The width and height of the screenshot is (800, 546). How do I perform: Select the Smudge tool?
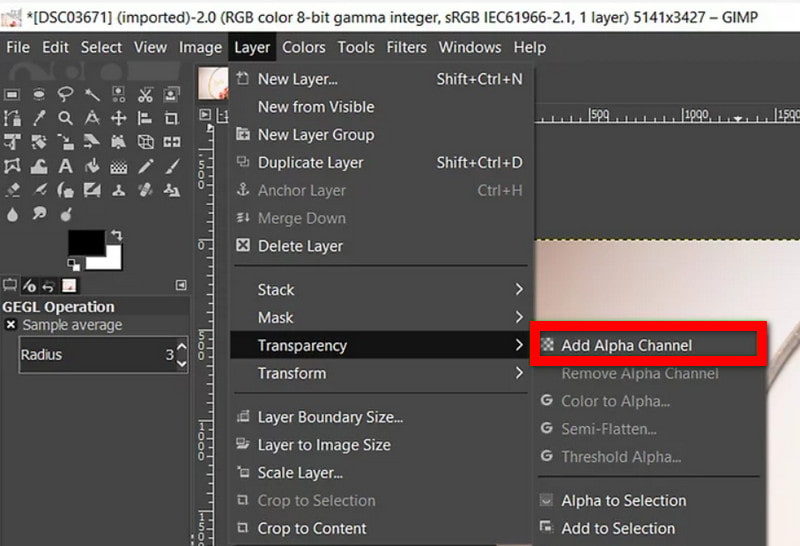tap(39, 214)
